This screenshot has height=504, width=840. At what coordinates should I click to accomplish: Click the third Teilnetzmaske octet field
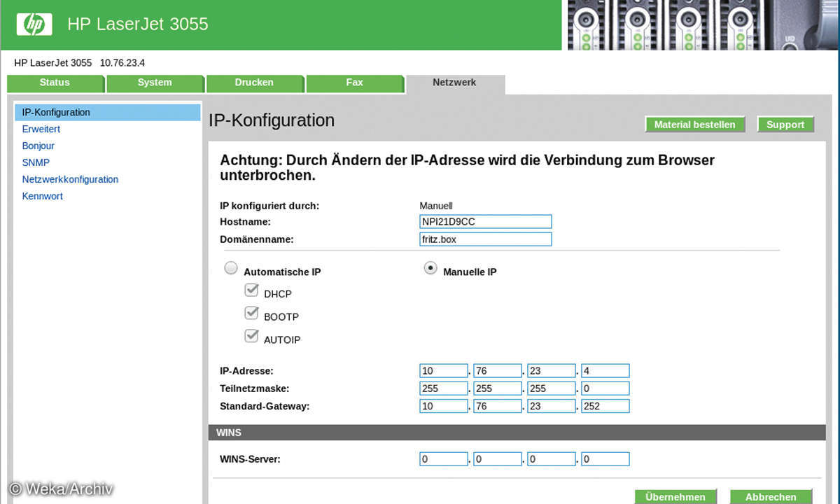(551, 388)
